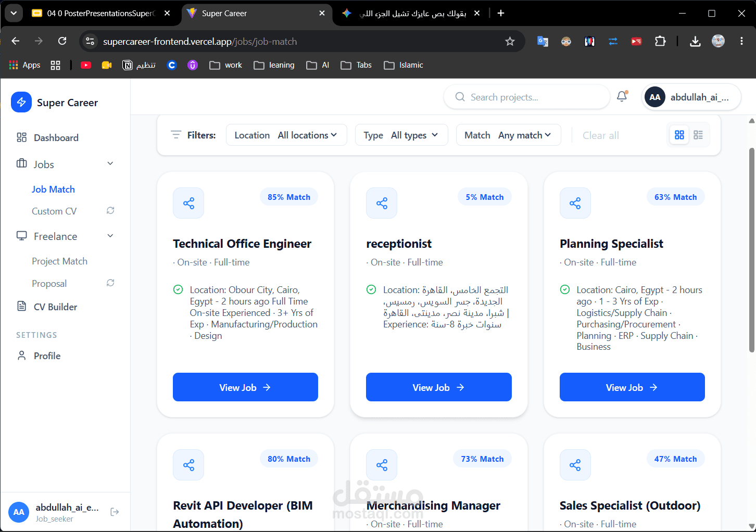Select Job Match in the sidebar
756x532 pixels.
click(x=53, y=189)
